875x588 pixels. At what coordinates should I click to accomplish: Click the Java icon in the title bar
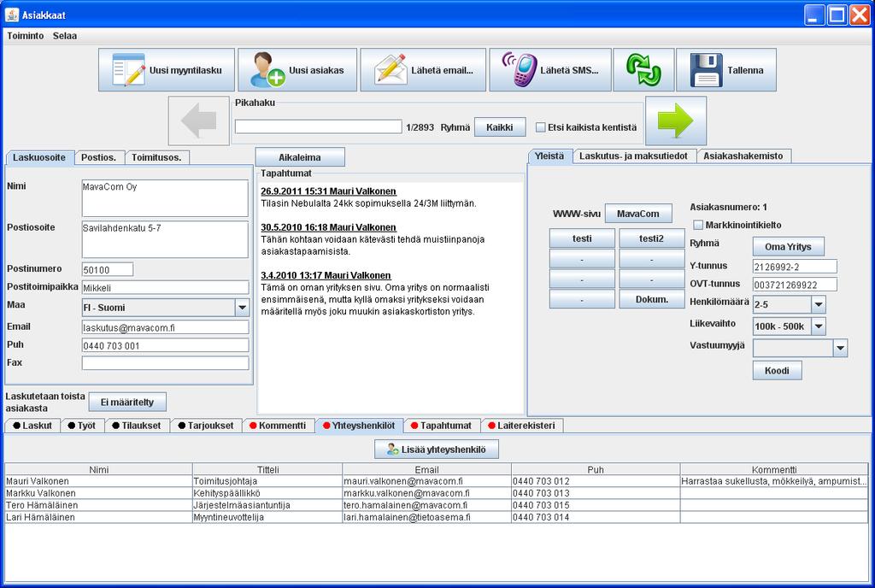(x=12, y=15)
